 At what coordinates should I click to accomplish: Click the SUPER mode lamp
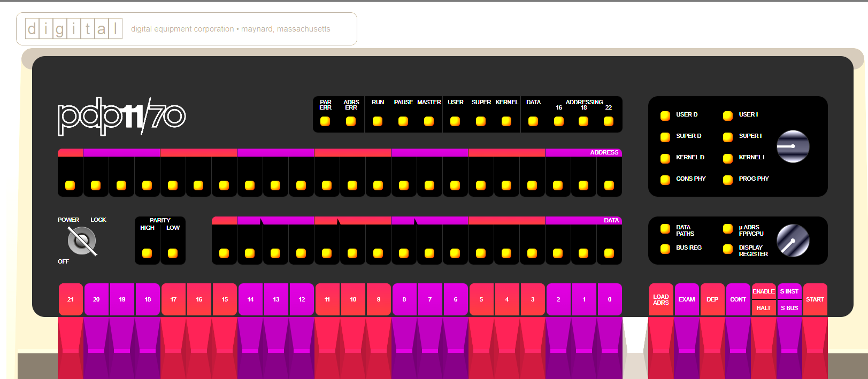pos(481,121)
